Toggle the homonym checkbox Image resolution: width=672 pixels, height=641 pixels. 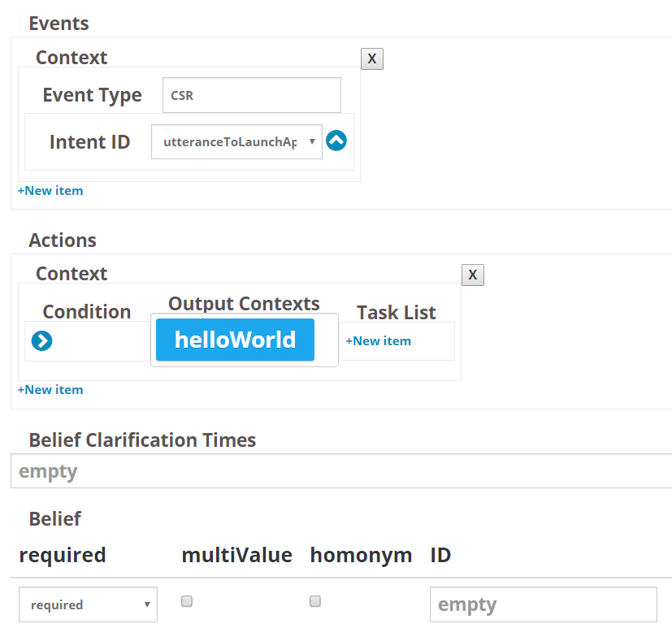tap(315, 601)
